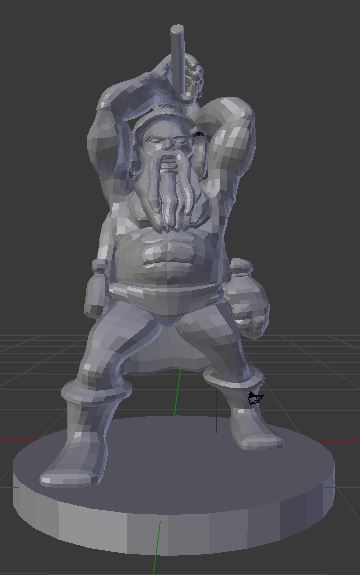The image size is (360, 575).
Task: Click the cylindrical handle above the dwarf's hands
Action: [179, 61]
